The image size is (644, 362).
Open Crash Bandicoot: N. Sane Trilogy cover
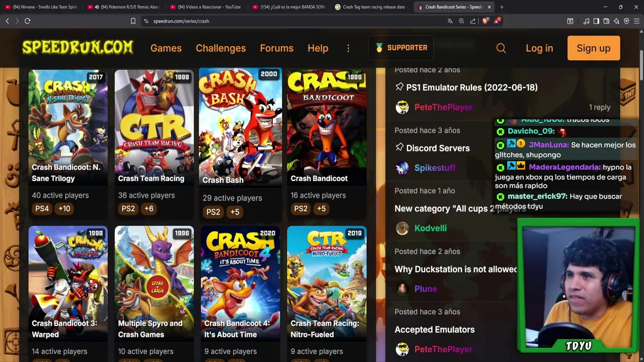[68, 128]
